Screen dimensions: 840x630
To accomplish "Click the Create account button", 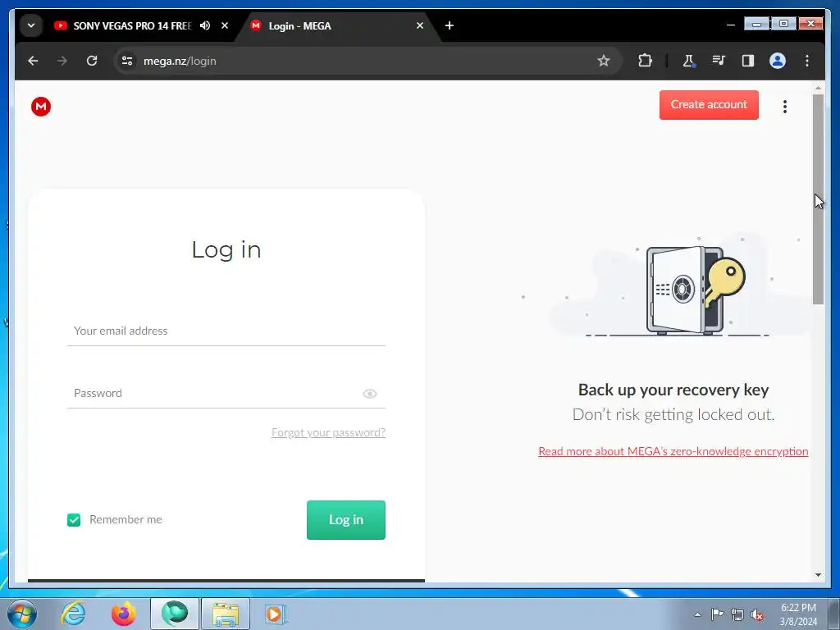I will click(x=709, y=105).
